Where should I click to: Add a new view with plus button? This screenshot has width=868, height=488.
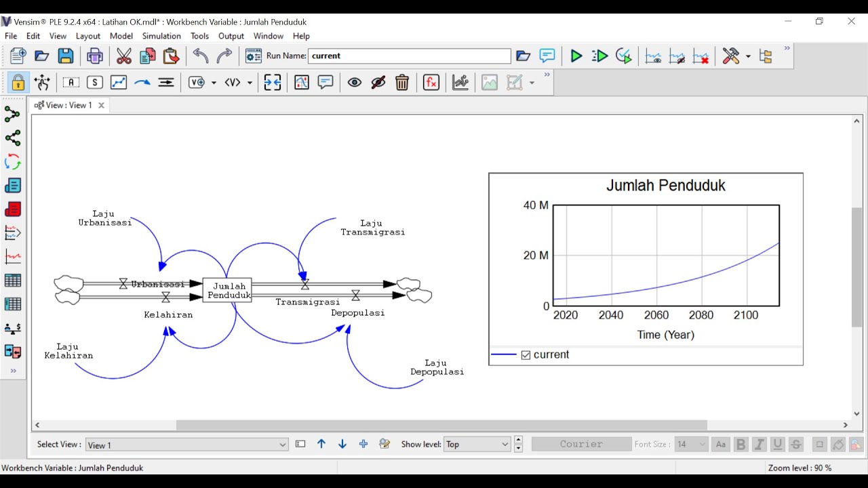point(363,444)
